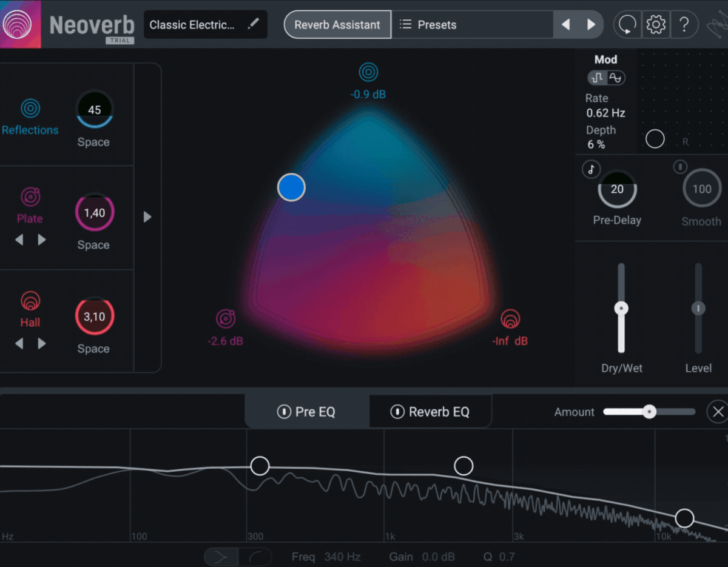Choose the shelf filter shape button

point(254,557)
